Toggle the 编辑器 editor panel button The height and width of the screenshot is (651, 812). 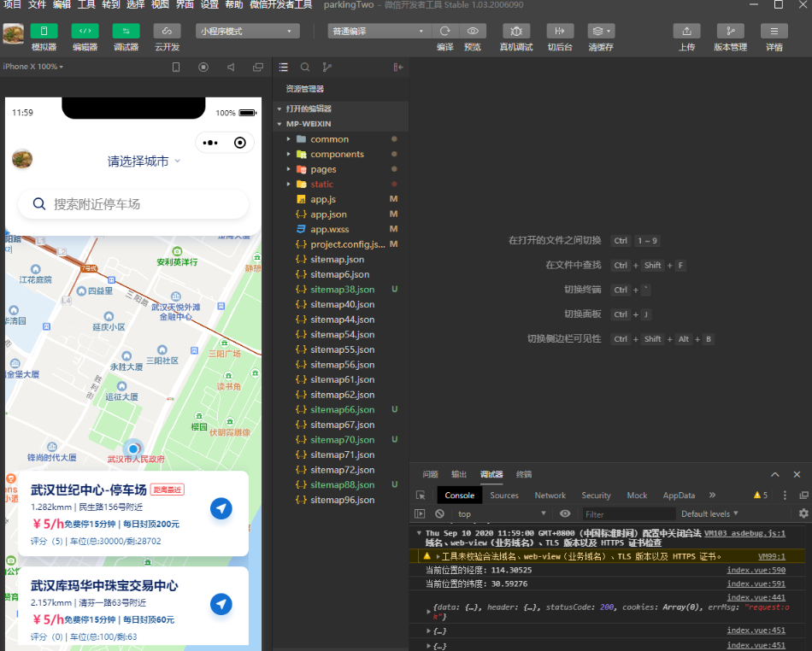pyautogui.click(x=85, y=32)
